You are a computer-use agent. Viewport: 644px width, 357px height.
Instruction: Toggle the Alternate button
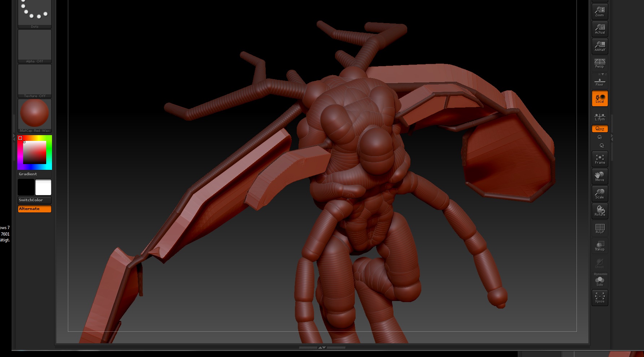(x=35, y=209)
